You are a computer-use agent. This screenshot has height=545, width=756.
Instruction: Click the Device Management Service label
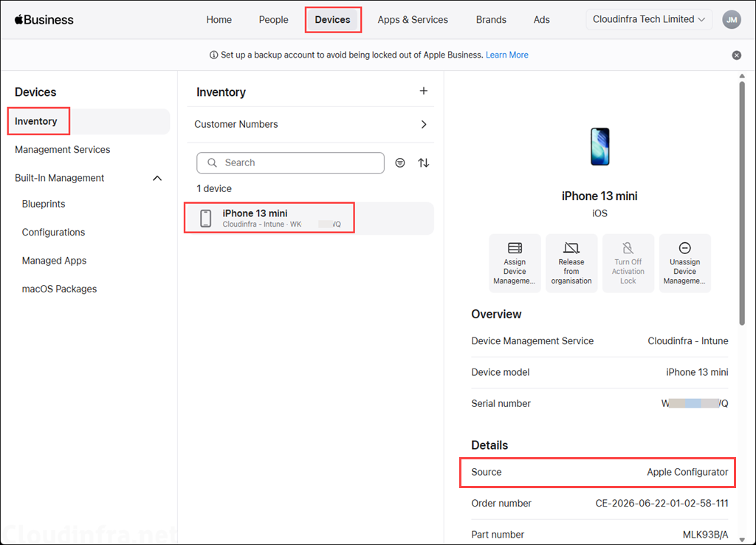pos(532,341)
